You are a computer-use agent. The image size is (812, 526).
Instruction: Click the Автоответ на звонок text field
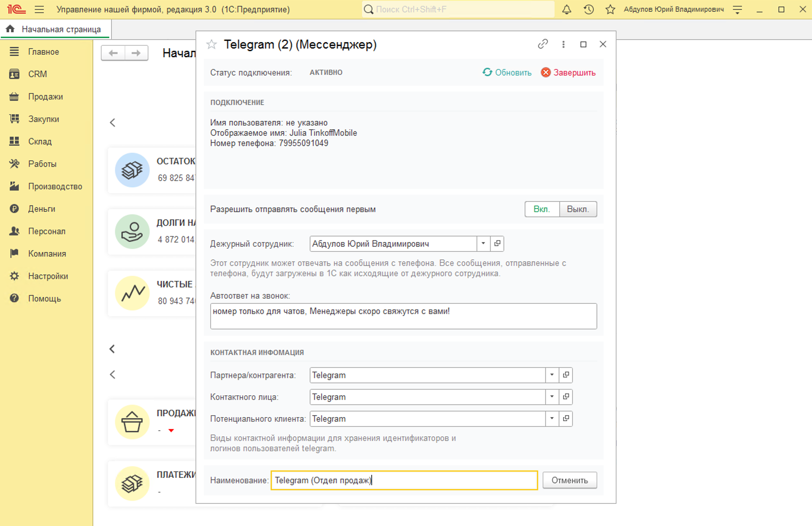403,316
